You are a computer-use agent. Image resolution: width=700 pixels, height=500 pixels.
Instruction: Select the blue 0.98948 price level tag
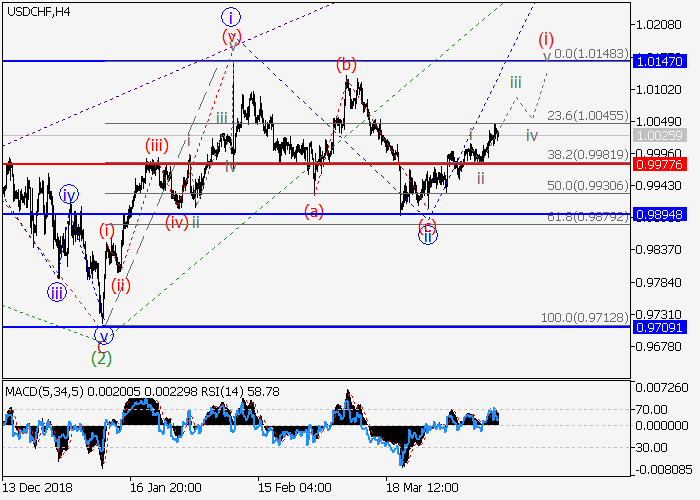click(658, 214)
